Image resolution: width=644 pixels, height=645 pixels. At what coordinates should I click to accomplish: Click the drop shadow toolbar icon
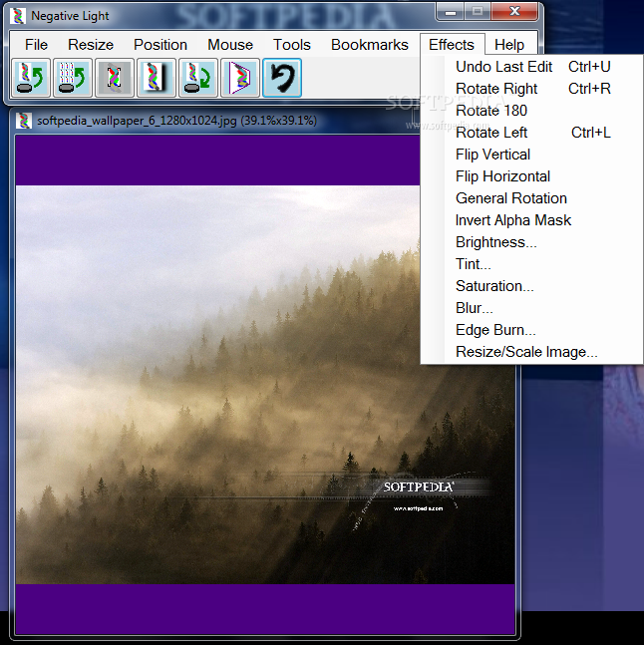157,78
